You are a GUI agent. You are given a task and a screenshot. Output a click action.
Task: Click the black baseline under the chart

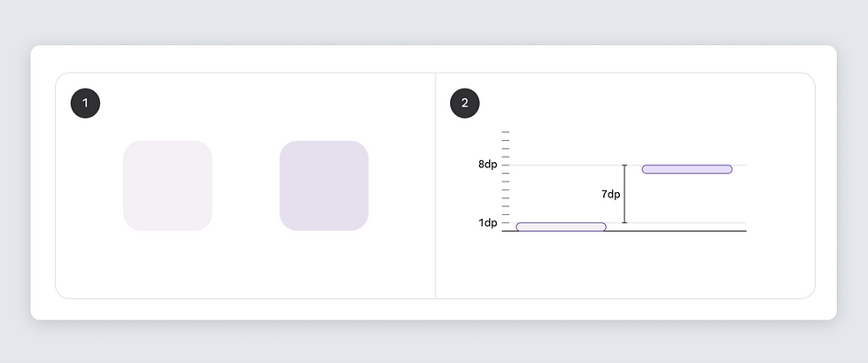point(673,231)
